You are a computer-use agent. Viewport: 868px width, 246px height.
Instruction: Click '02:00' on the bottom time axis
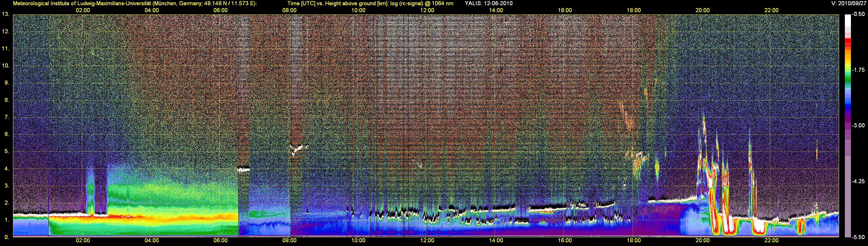pos(82,241)
